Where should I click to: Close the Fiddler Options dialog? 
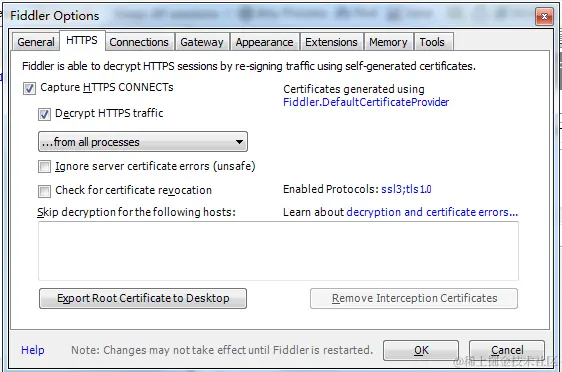[544, 16]
